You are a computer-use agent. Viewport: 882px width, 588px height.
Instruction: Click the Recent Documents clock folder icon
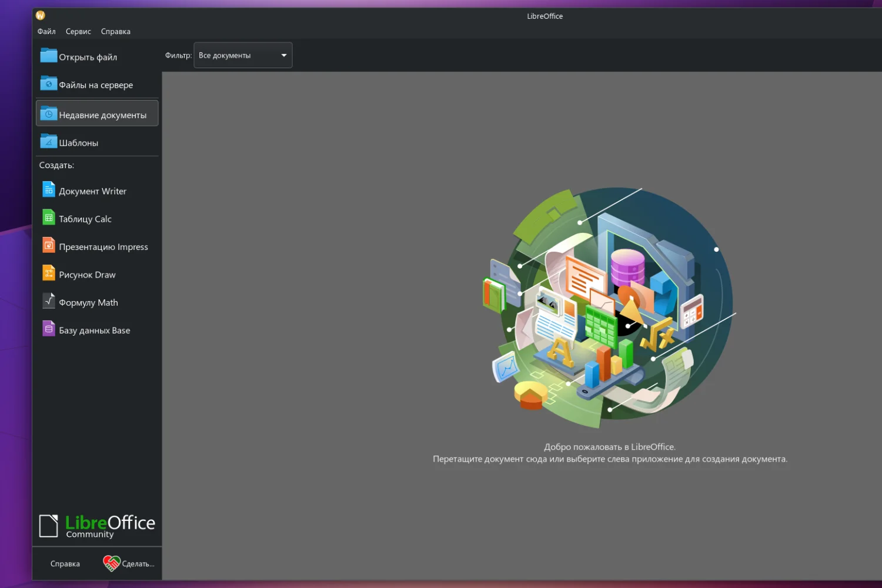[x=49, y=113]
